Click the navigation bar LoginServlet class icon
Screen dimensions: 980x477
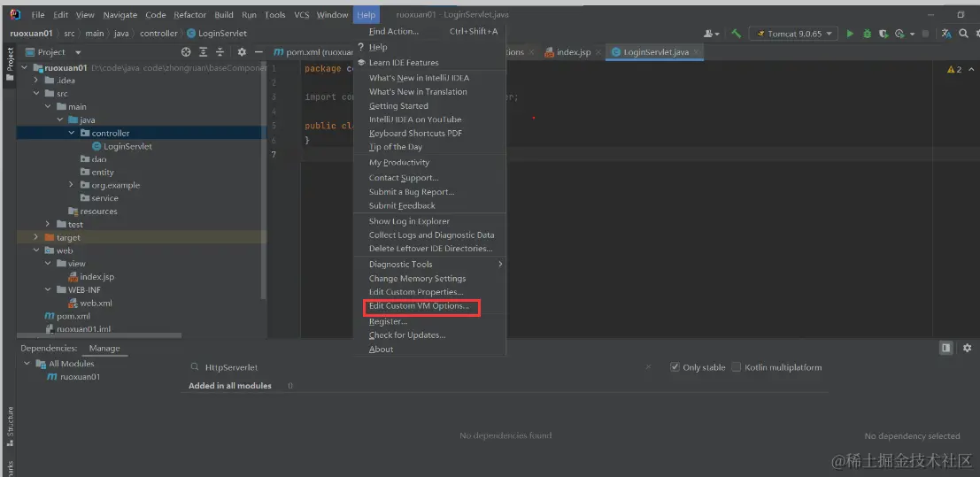click(191, 33)
